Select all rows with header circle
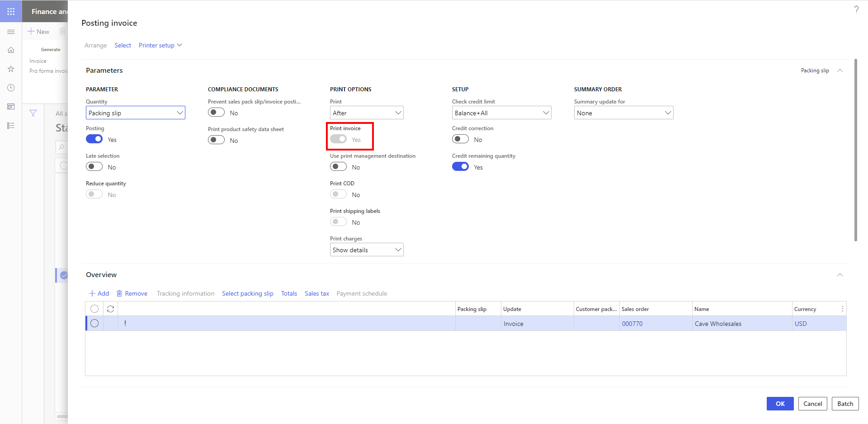 94,309
